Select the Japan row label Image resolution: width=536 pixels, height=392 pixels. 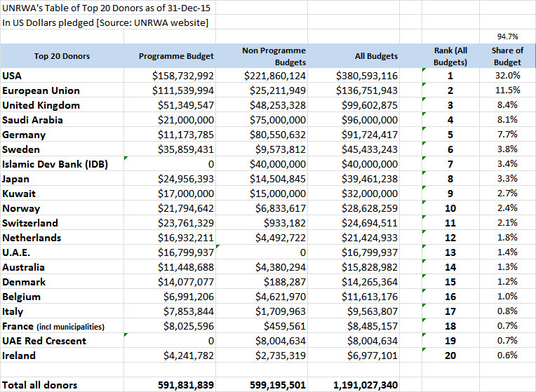(62, 179)
